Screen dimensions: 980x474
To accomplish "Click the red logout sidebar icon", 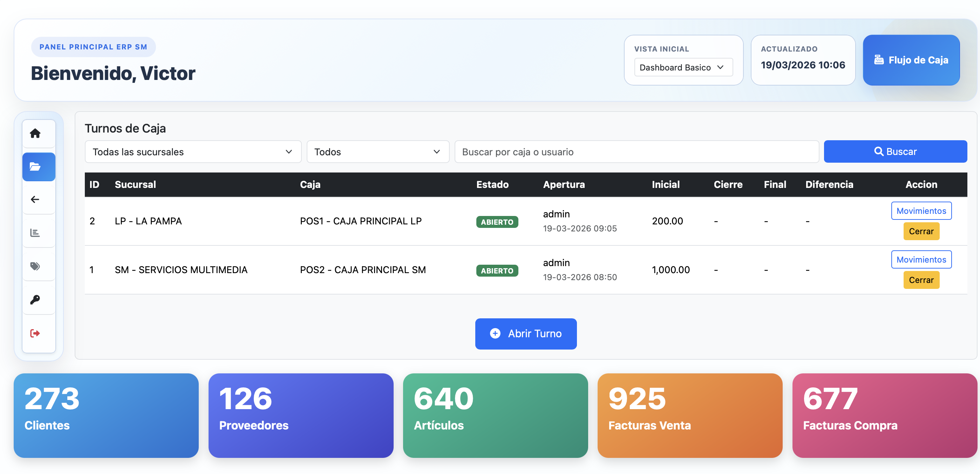I will point(35,333).
